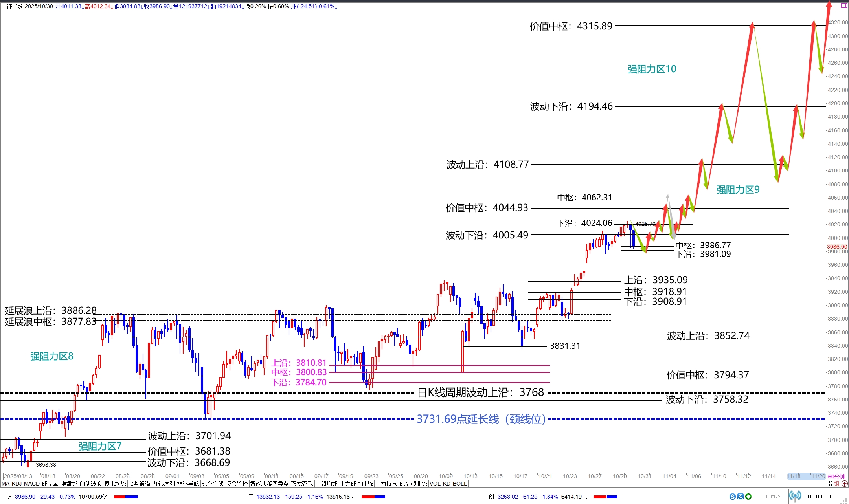Toggle the 组 group button

[x=836, y=484]
